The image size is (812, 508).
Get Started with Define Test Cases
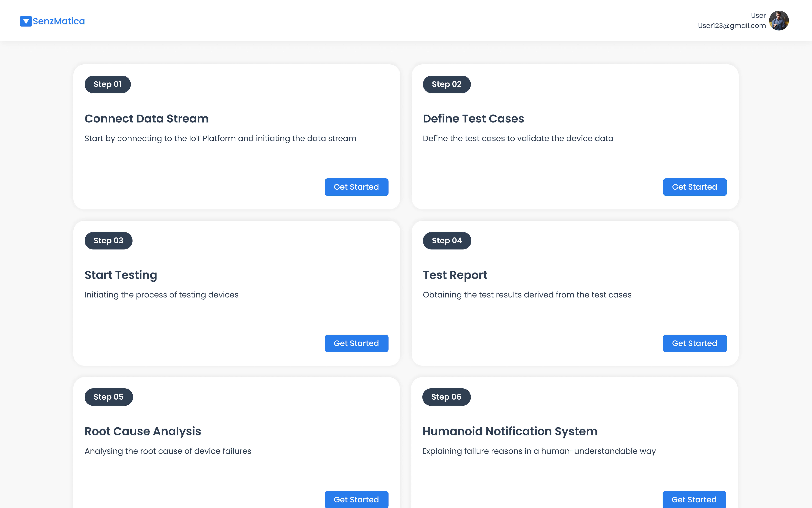click(695, 187)
